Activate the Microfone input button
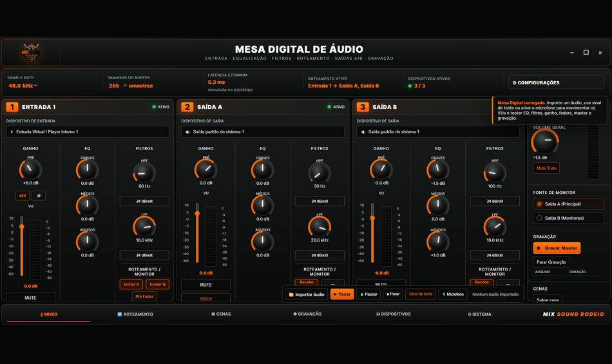This screenshot has width=612, height=364. click(x=453, y=294)
